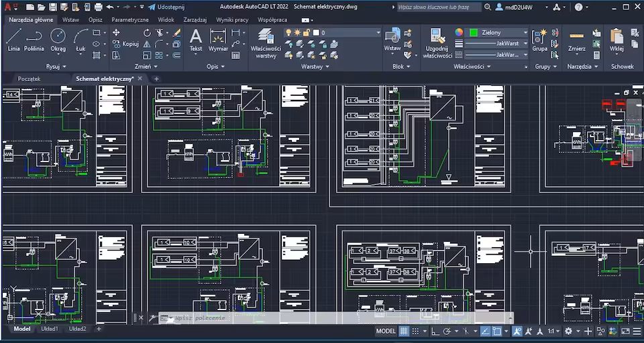Toggle the layer freeze sun icon
Image resolution: width=644 pixels, height=343 pixels.
click(297, 32)
